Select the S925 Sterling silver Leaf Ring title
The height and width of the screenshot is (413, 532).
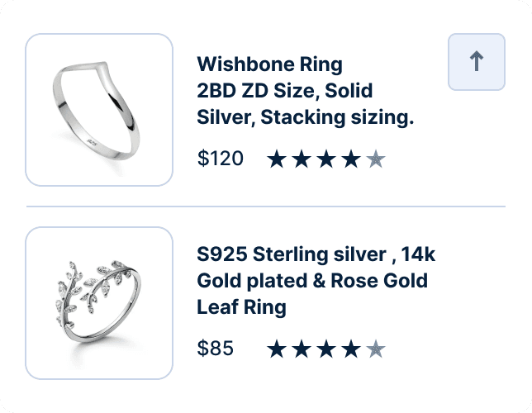click(316, 281)
